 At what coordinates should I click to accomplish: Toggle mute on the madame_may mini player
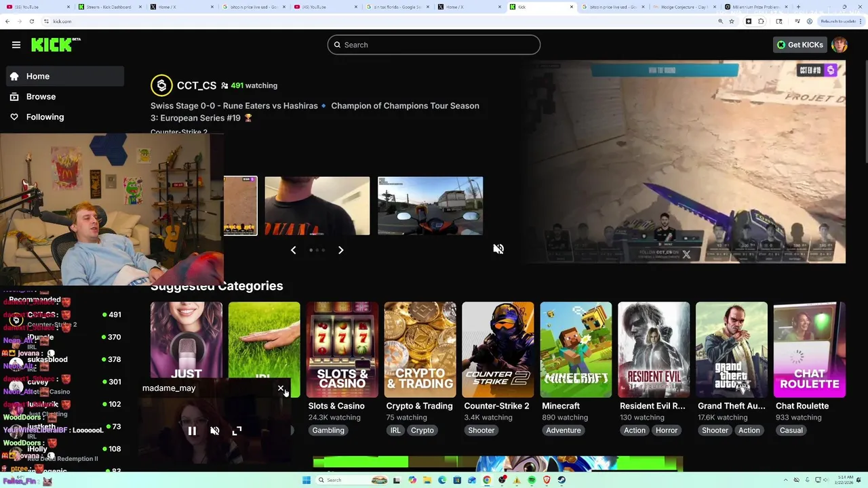tap(215, 431)
